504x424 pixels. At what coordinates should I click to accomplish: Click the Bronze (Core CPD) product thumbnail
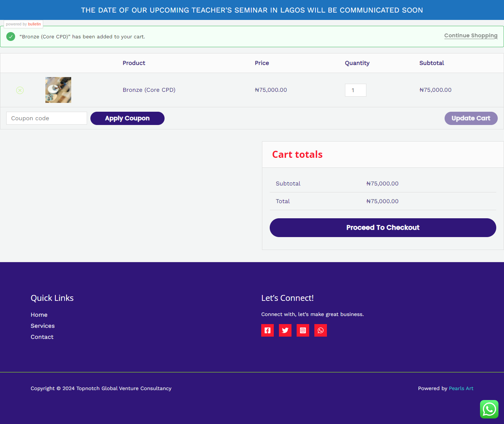tap(58, 90)
